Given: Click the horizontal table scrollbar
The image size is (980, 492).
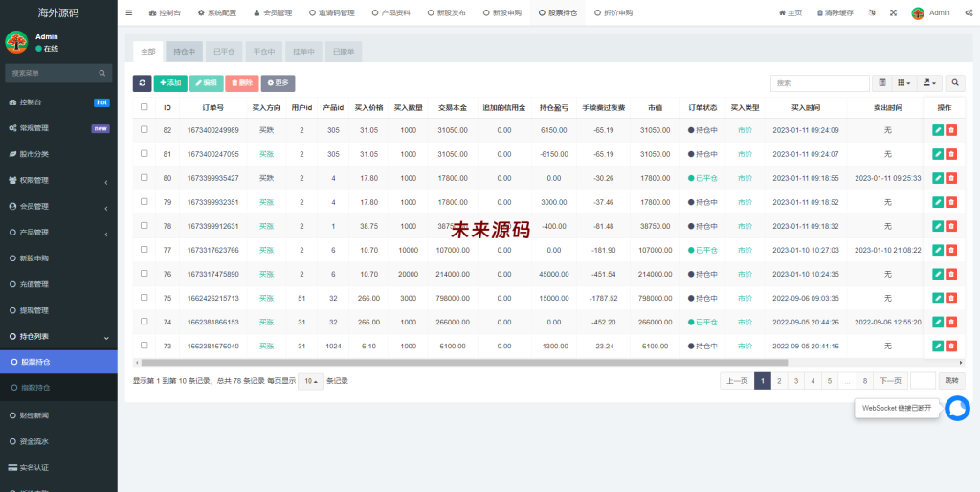Looking at the screenshot, I should point(464,362).
